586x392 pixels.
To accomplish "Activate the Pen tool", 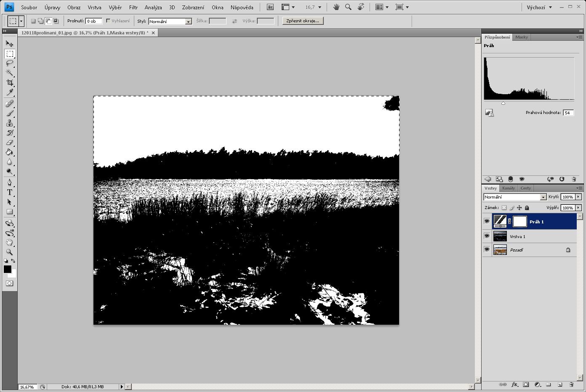I will (x=10, y=183).
